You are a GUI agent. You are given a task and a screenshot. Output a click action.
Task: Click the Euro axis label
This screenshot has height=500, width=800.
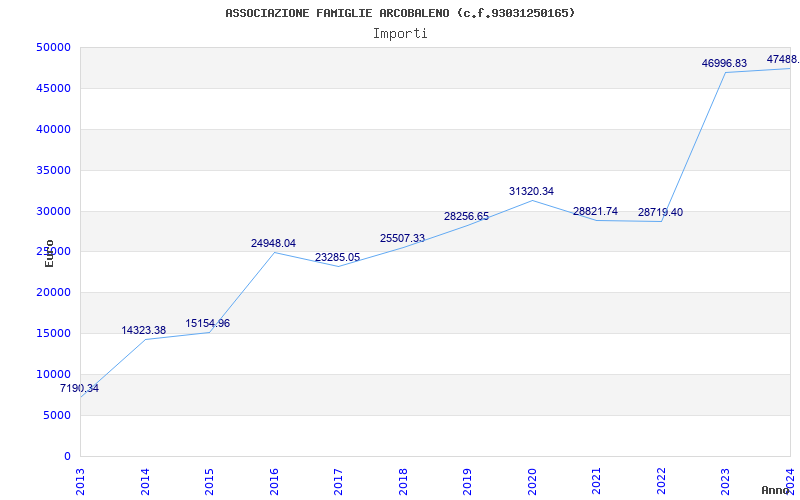tap(49, 253)
